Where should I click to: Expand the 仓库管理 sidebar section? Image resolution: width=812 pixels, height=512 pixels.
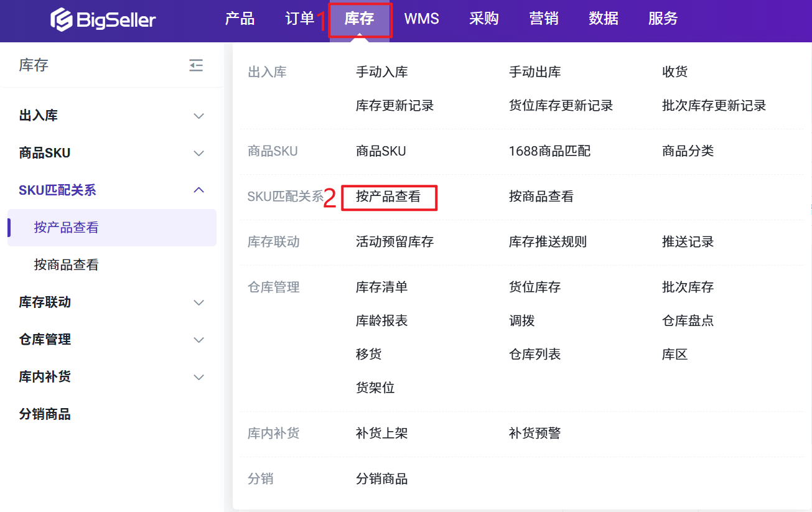point(198,340)
